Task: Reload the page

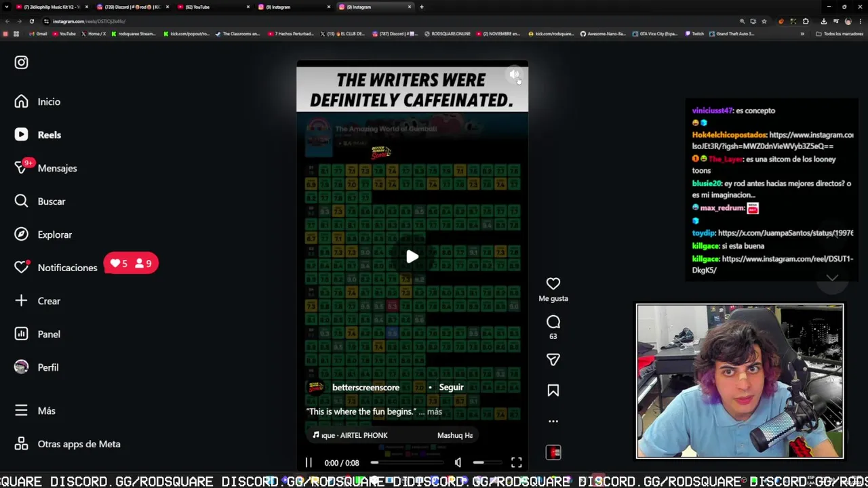Action: coord(31,21)
